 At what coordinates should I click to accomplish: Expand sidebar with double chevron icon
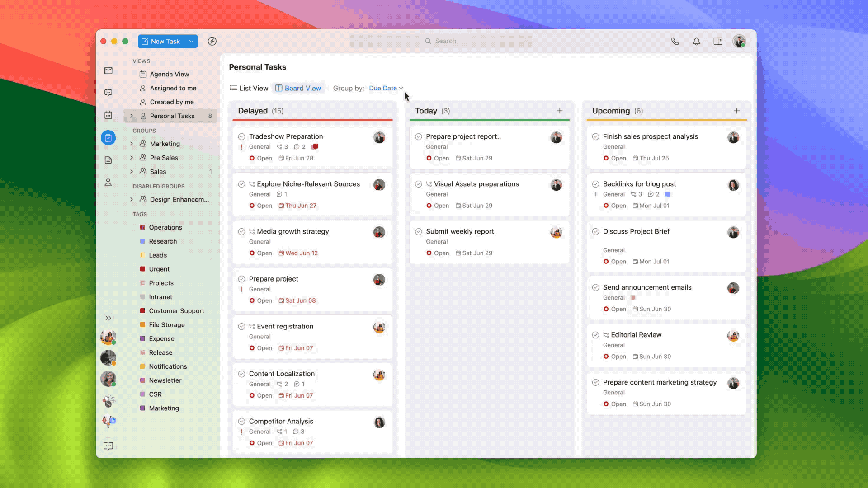[x=108, y=318]
